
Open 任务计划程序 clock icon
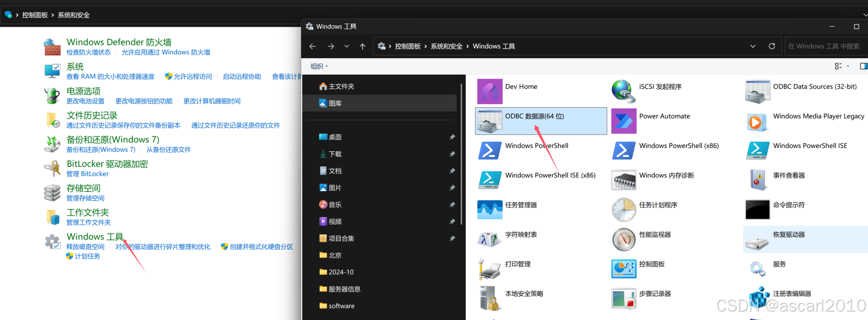(623, 209)
